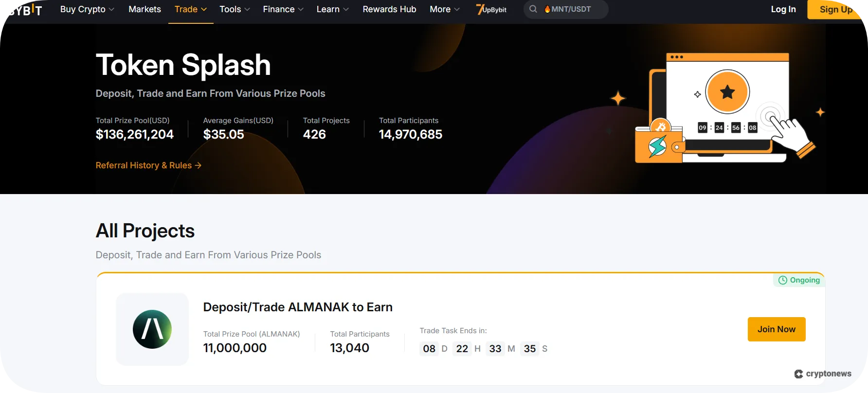Open the Rewards Hub section
The height and width of the screenshot is (393, 868).
pos(389,9)
